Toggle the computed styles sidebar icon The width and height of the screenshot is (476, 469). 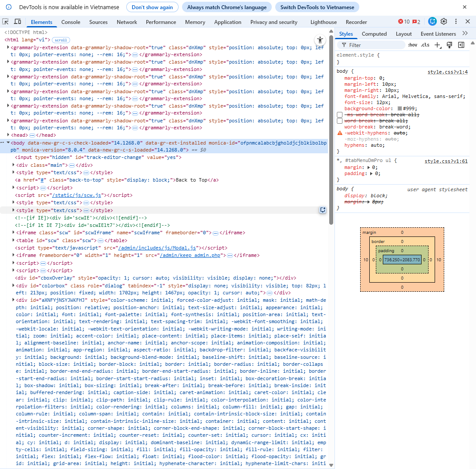pos(461,45)
